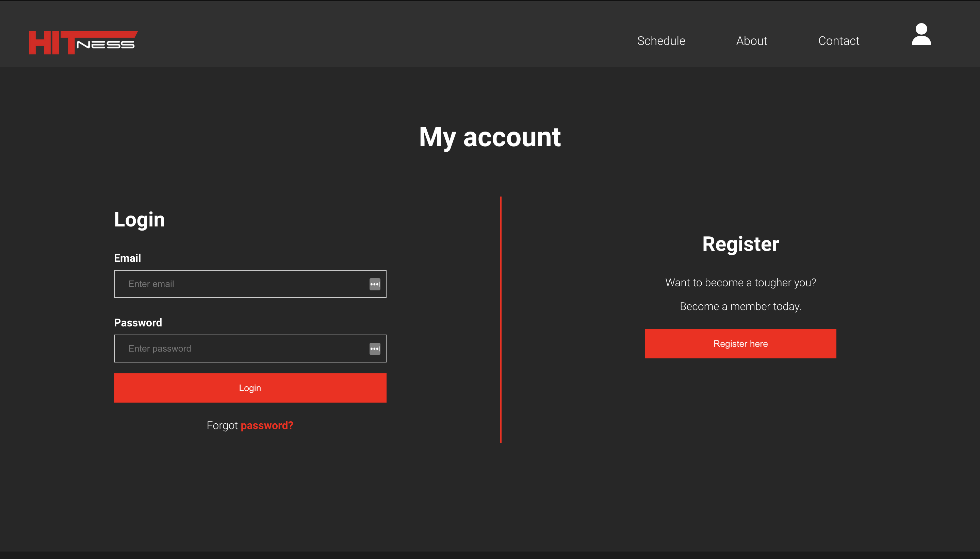Click the 'Become a member today.' text
Screen dimensions: 980x559
coord(740,306)
